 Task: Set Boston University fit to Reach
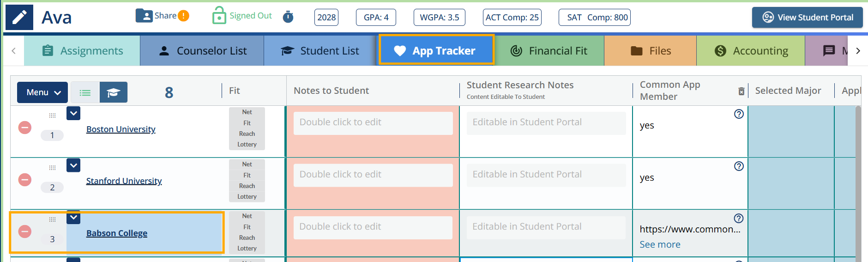247,134
